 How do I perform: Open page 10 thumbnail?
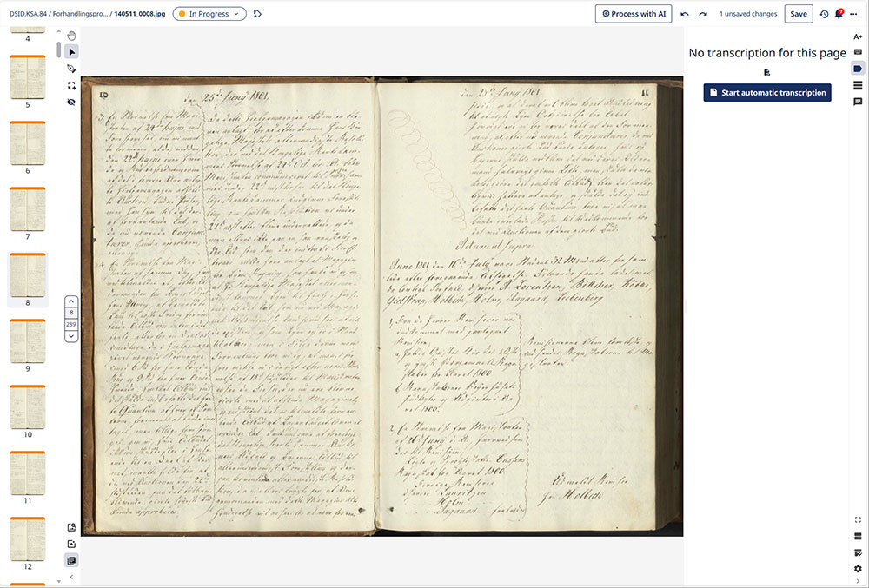point(27,407)
